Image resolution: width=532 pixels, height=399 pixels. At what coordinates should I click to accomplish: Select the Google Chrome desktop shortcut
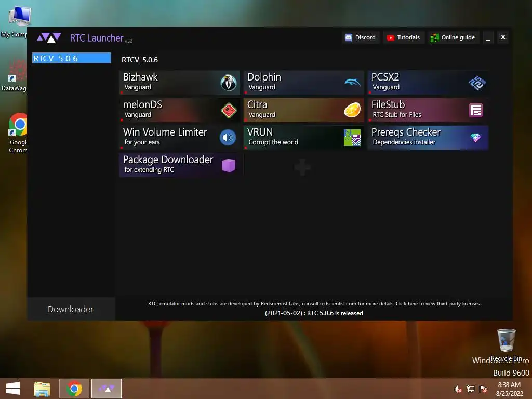[x=18, y=133]
